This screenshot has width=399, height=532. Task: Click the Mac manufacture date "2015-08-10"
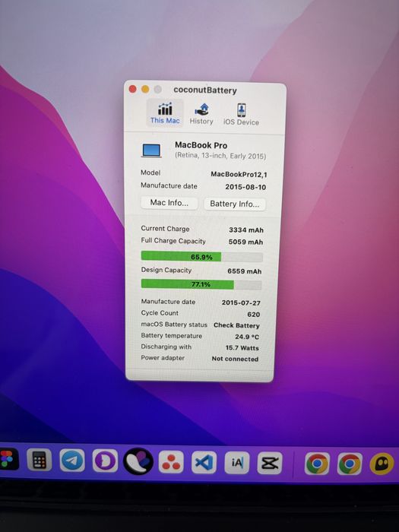(x=245, y=187)
